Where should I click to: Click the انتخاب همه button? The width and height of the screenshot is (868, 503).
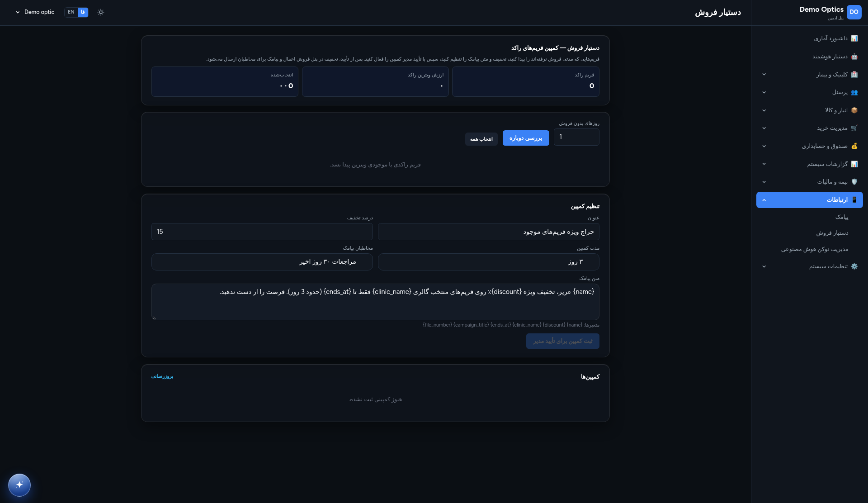pos(481,139)
